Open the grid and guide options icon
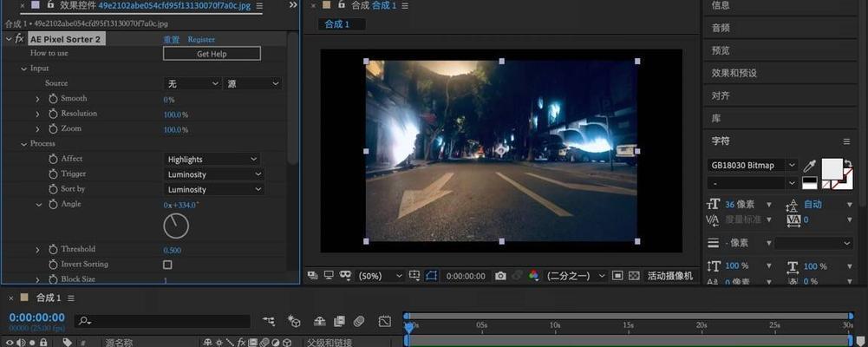This screenshot has height=347, width=868. pyautogui.click(x=414, y=275)
